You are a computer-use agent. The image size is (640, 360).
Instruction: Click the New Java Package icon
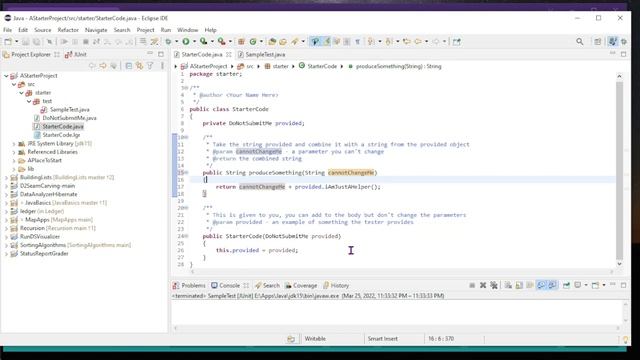(241, 42)
